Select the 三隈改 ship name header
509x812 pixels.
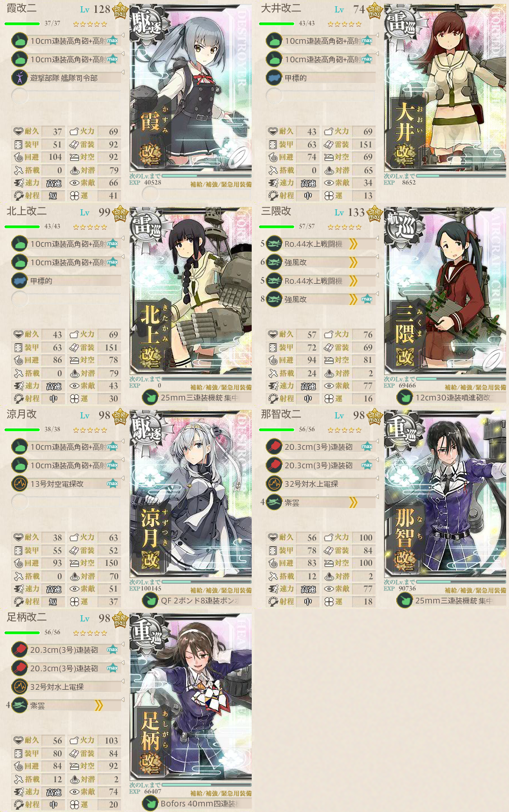pyautogui.click(x=276, y=211)
